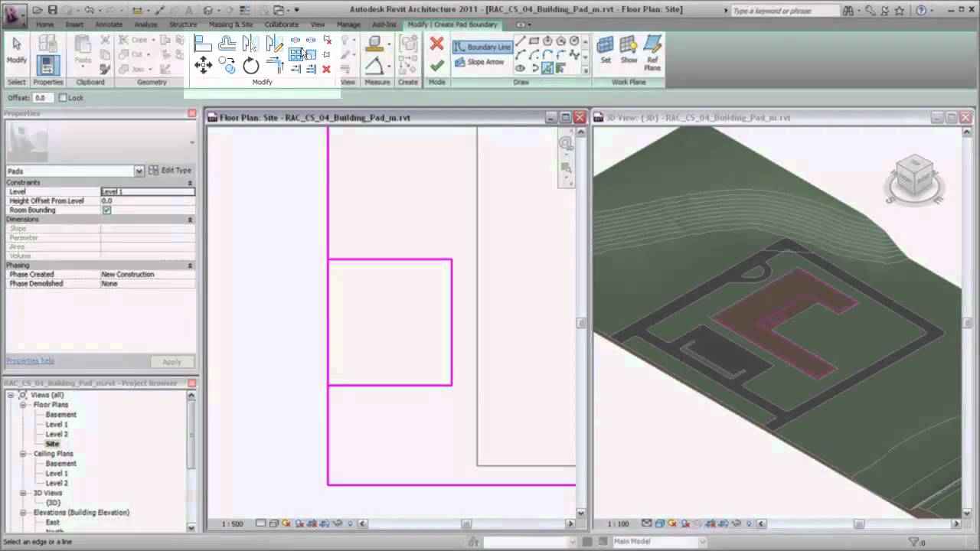The width and height of the screenshot is (980, 551).
Task: Open the Properties help link
Action: pyautogui.click(x=30, y=361)
